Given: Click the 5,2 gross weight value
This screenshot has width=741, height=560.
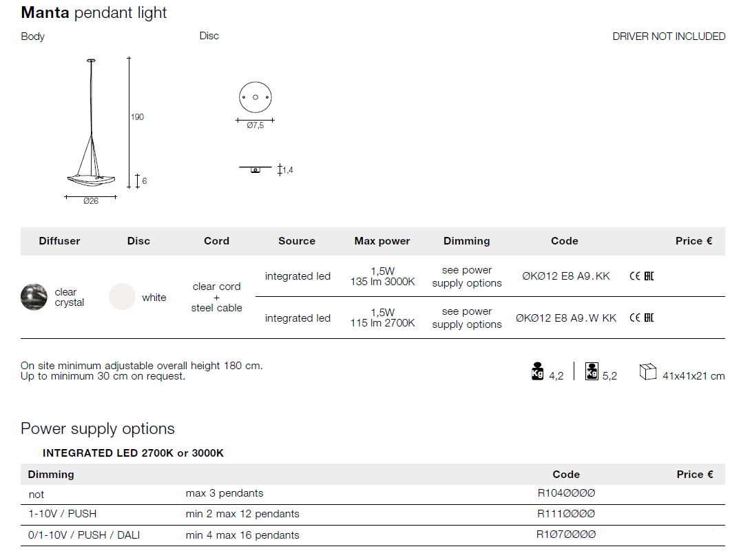Looking at the screenshot, I should pyautogui.click(x=609, y=375).
